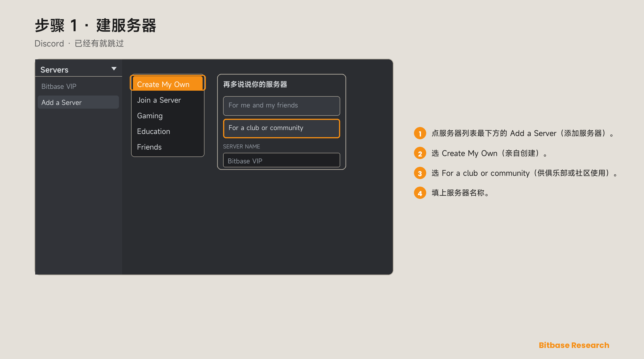Select For a club or community
This screenshot has height=359, width=644.
point(282,128)
